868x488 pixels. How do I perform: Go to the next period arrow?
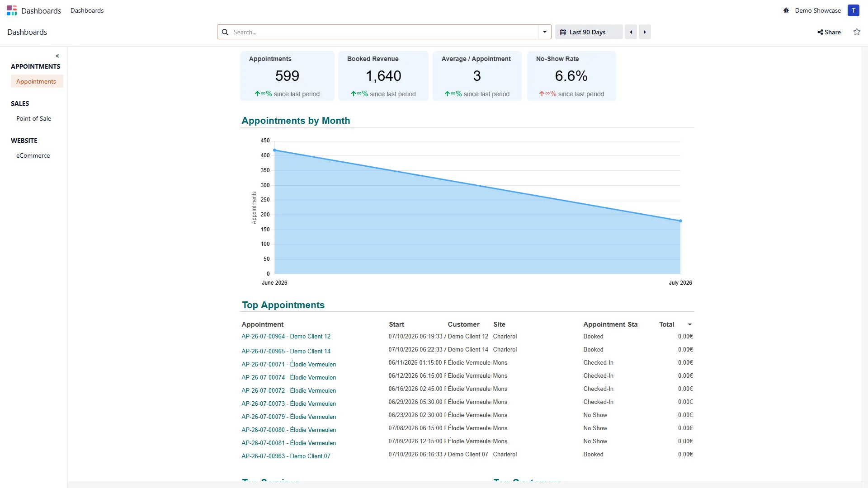coord(645,32)
